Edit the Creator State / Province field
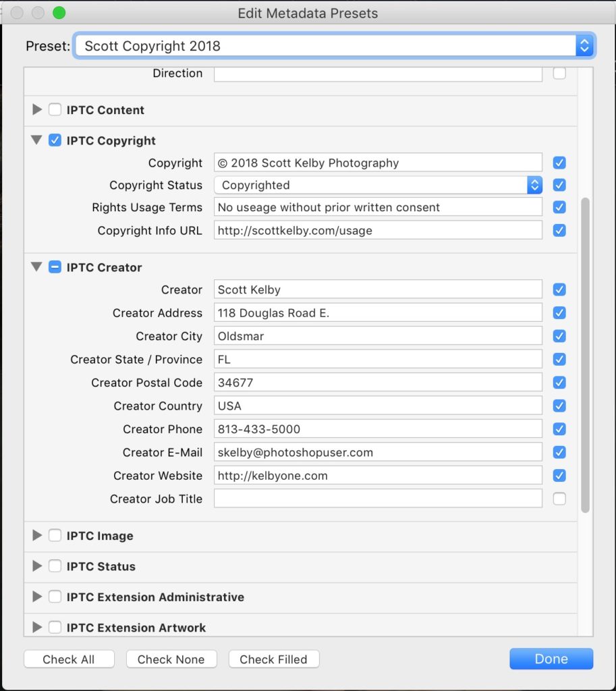The image size is (616, 691). pyautogui.click(x=378, y=359)
